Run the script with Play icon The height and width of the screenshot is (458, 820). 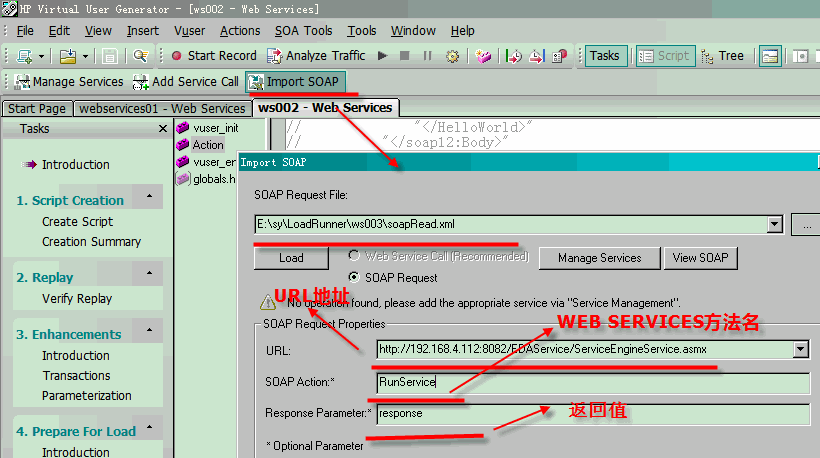point(382,55)
